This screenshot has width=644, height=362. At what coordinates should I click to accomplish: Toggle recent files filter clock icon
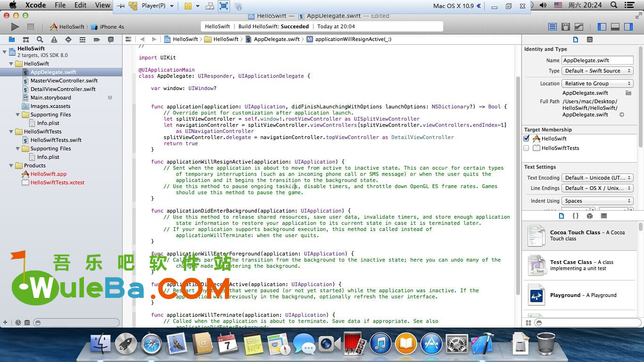click(x=18, y=323)
